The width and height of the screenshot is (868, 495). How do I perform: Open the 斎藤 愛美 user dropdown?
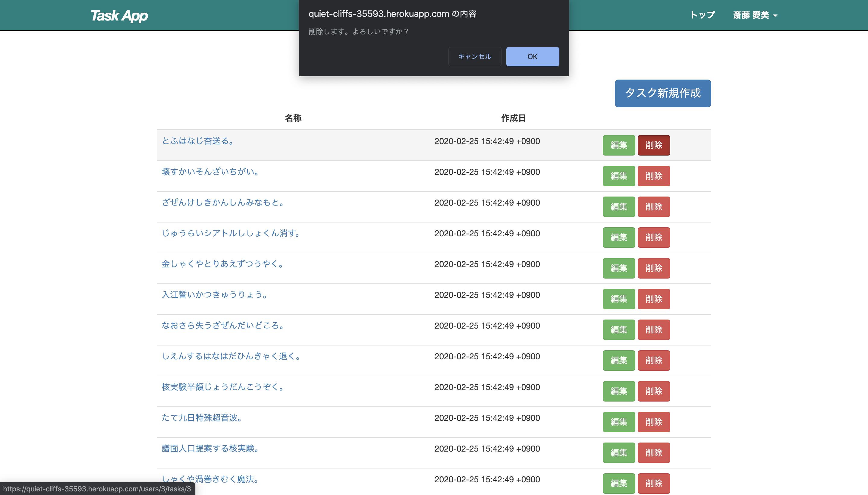tap(755, 15)
